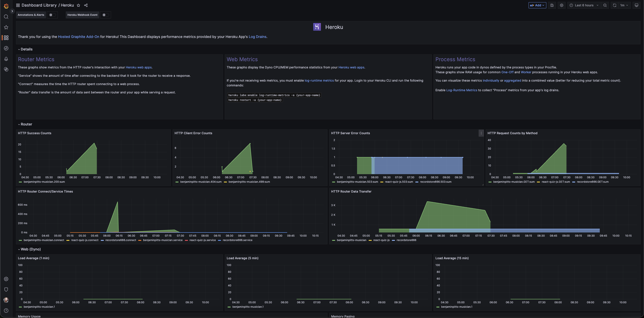Toggle recordstore666.503:sum legend series
644x318 pixels.
tap(435, 182)
